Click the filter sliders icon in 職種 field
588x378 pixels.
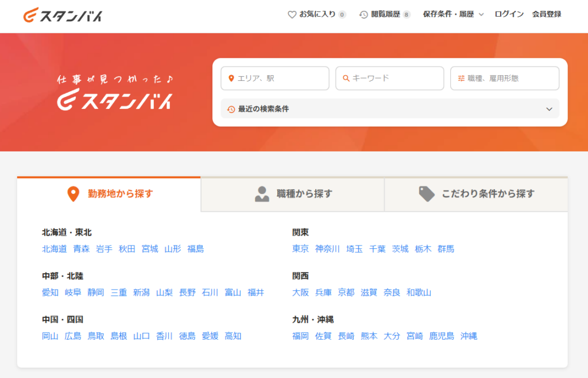tap(461, 79)
